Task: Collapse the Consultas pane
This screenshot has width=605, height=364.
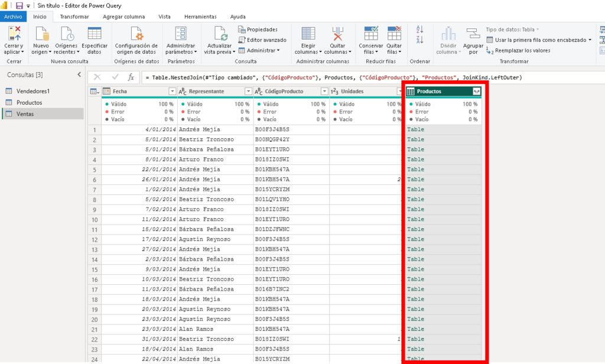Action: [79, 75]
